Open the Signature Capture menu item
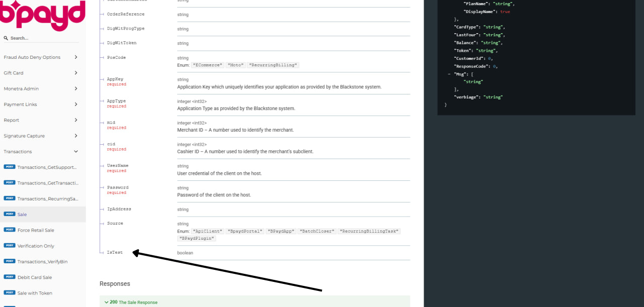Screen dimensions: 644x307 click(24, 136)
